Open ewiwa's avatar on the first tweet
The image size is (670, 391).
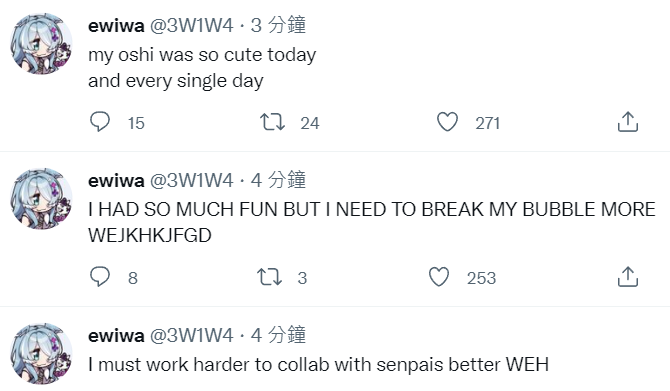(x=41, y=44)
